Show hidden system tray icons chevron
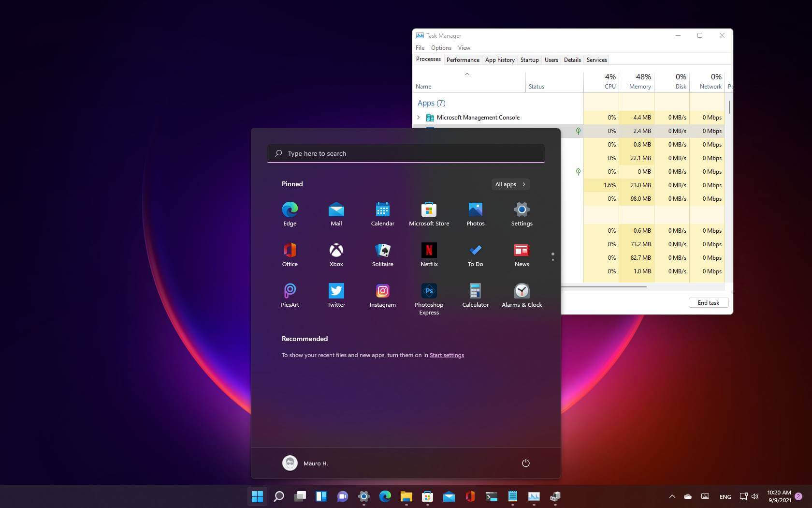812x508 pixels. pyautogui.click(x=672, y=496)
